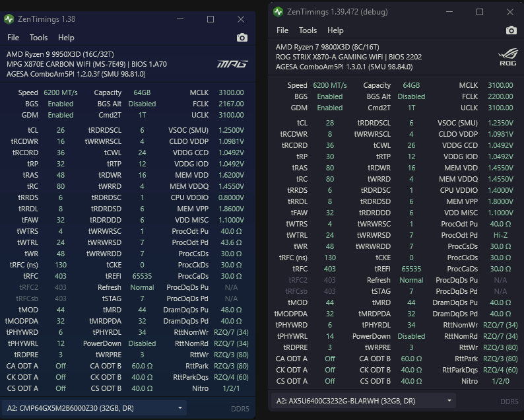Click Nitro value 1/2/1

[231, 388]
